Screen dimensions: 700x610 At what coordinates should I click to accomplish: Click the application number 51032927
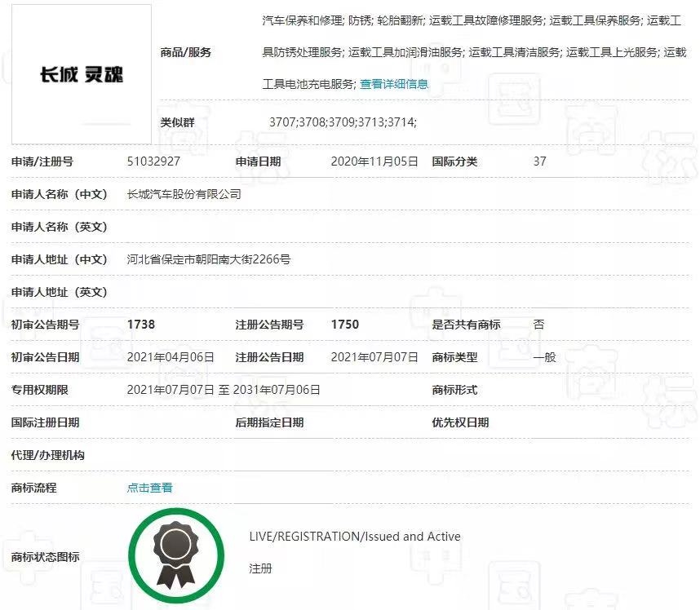153,161
